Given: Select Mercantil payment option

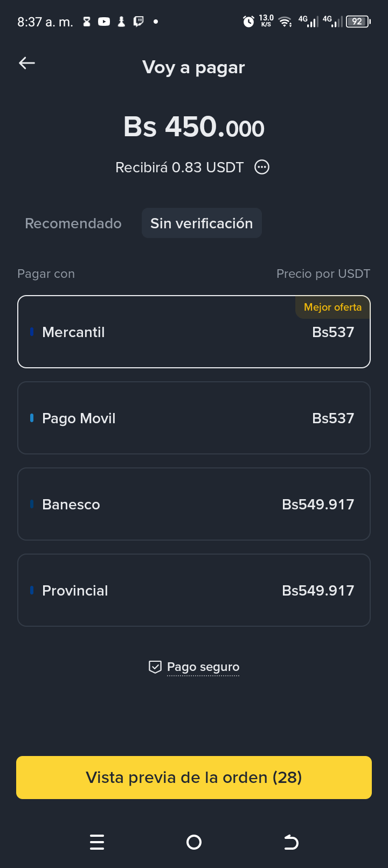Looking at the screenshot, I should (194, 332).
